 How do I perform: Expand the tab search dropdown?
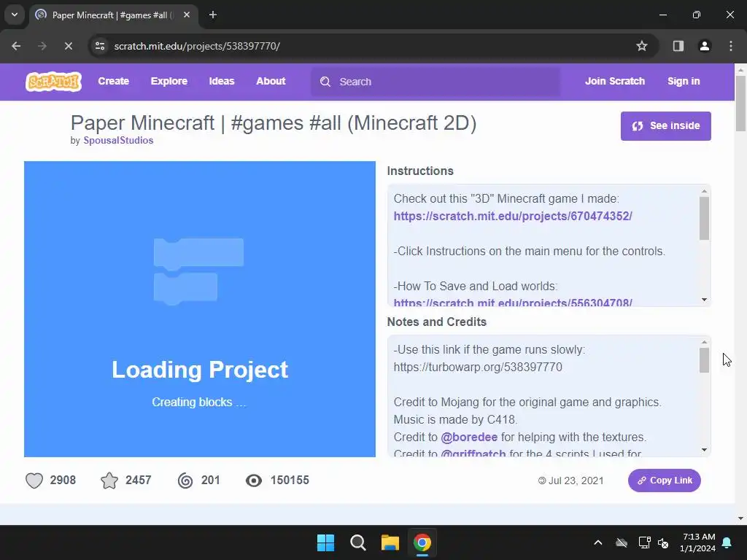15,15
